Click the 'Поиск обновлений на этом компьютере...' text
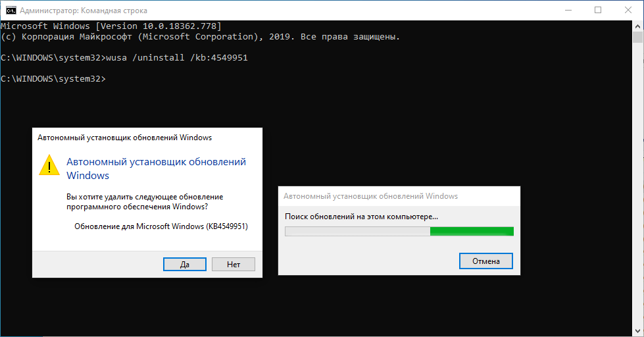The width and height of the screenshot is (644, 337). coord(361,217)
